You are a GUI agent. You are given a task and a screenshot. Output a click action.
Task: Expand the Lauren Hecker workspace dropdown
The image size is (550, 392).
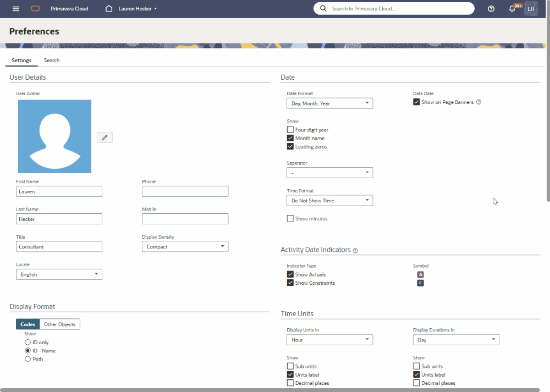(x=137, y=9)
